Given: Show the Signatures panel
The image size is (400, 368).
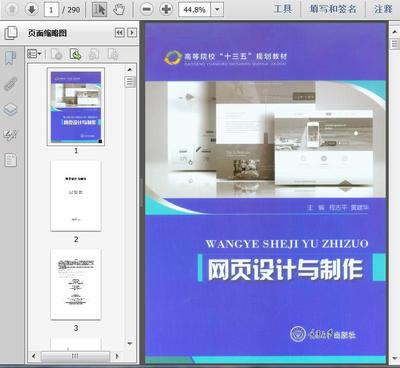Looking at the screenshot, I should coord(10,135).
